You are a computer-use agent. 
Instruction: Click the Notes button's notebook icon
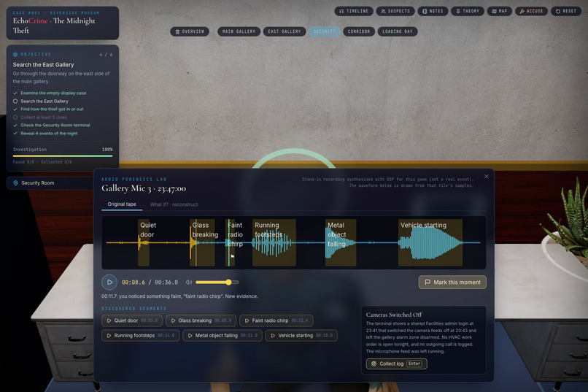(x=425, y=11)
